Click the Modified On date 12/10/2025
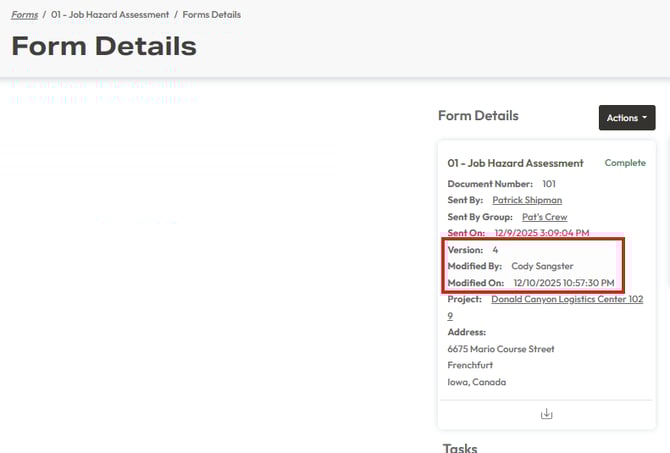 coord(564,283)
